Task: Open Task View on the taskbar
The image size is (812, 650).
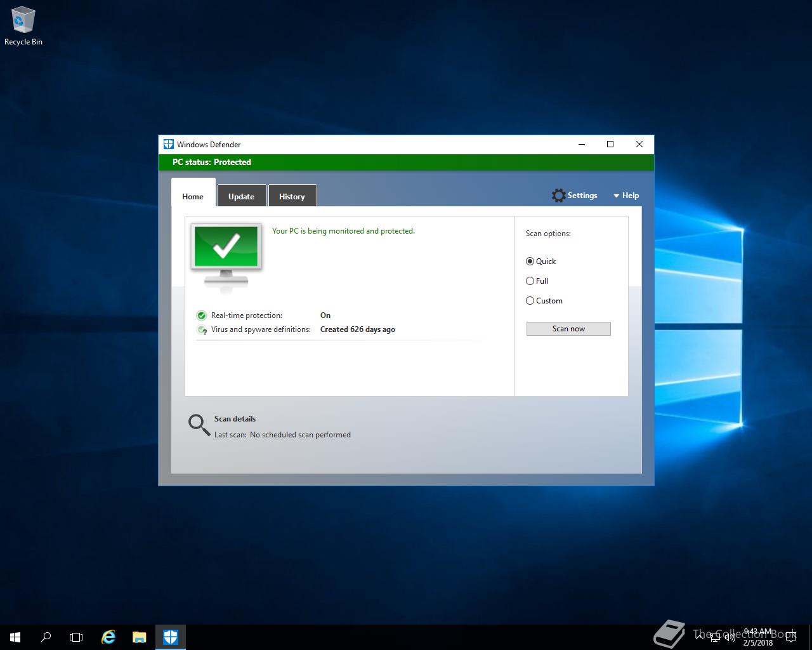Action: coord(76,637)
